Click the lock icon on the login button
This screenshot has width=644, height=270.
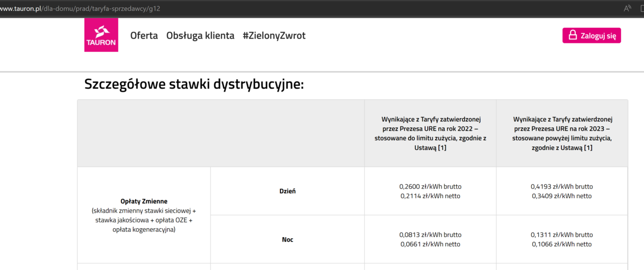point(572,35)
